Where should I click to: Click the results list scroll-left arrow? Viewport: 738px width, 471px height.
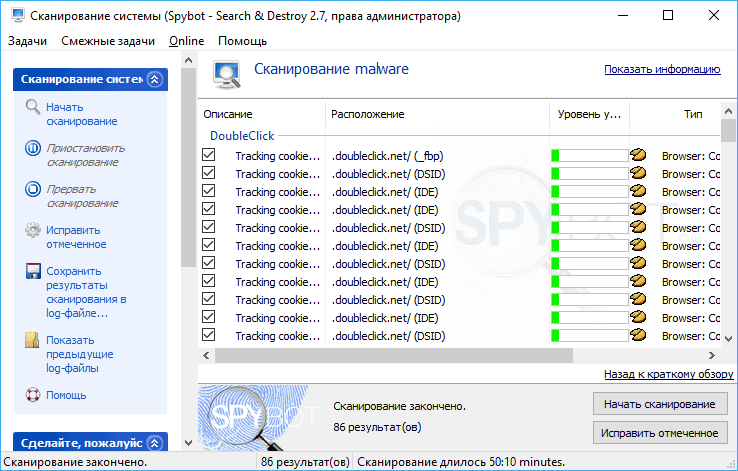coord(206,355)
